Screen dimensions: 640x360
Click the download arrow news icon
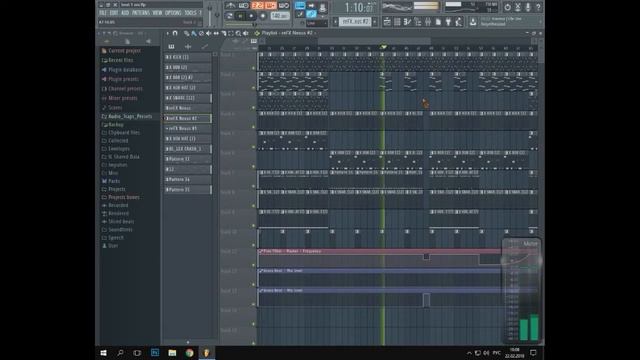click(x=473, y=22)
